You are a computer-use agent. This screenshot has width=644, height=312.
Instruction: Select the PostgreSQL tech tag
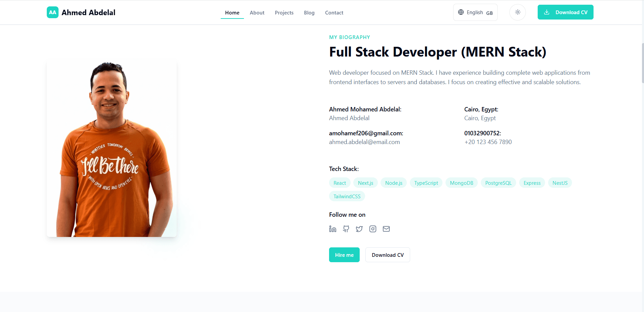click(498, 183)
